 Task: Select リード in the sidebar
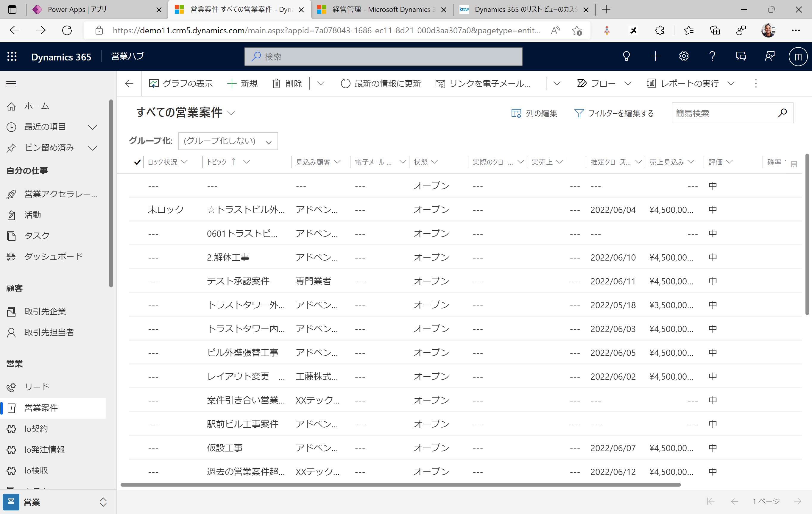coord(37,387)
